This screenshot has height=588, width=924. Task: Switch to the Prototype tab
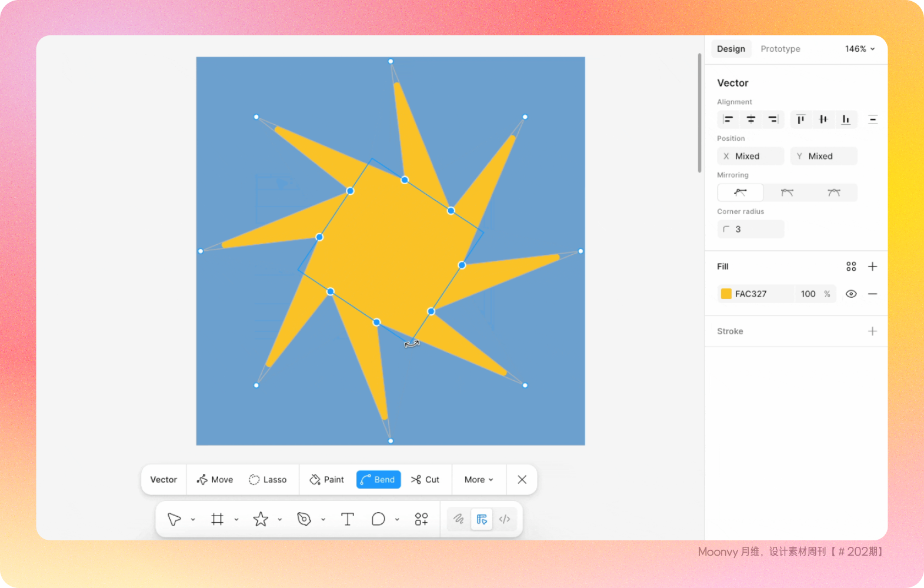[x=780, y=49]
